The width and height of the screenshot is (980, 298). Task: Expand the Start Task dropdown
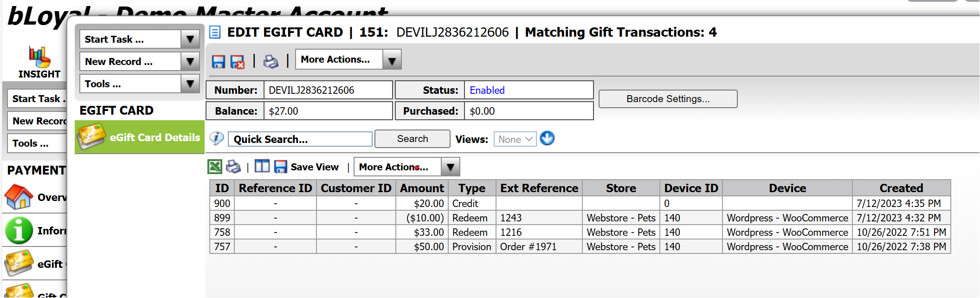pos(190,39)
